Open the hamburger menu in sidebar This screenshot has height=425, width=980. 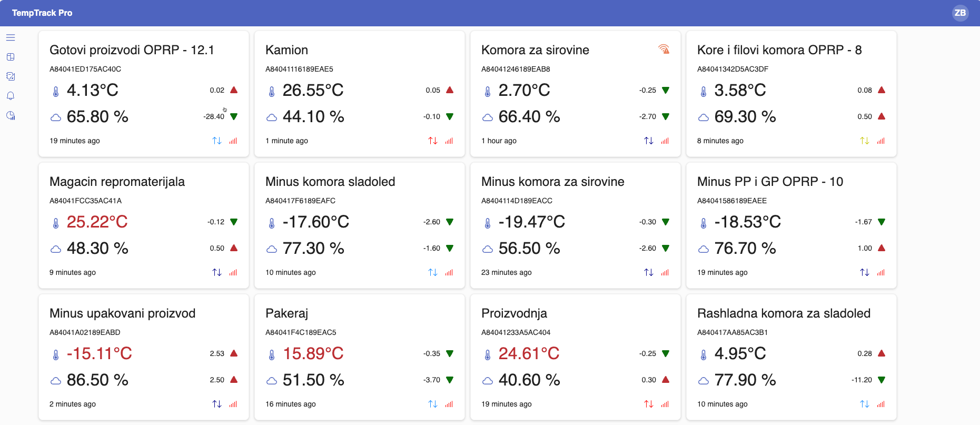pyautogui.click(x=11, y=37)
